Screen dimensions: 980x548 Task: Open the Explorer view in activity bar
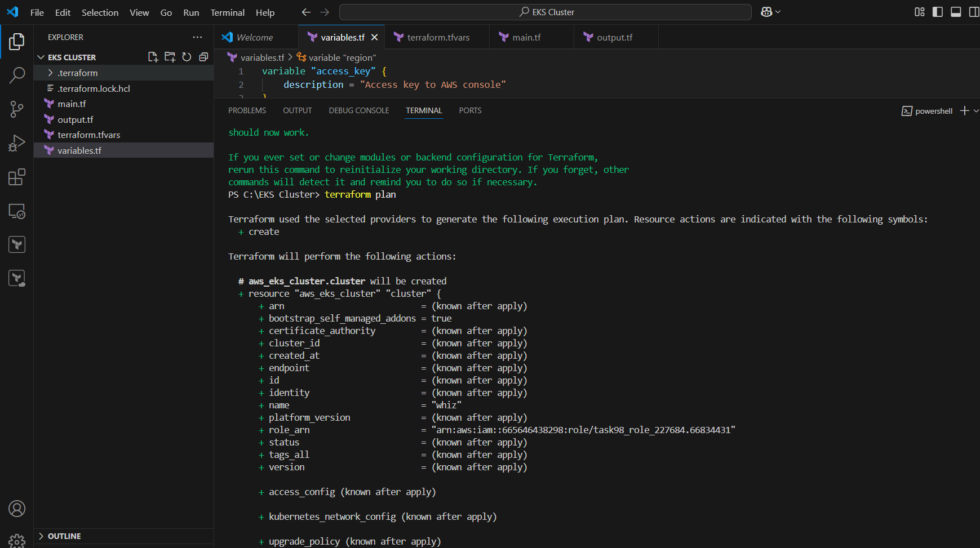pyautogui.click(x=17, y=41)
